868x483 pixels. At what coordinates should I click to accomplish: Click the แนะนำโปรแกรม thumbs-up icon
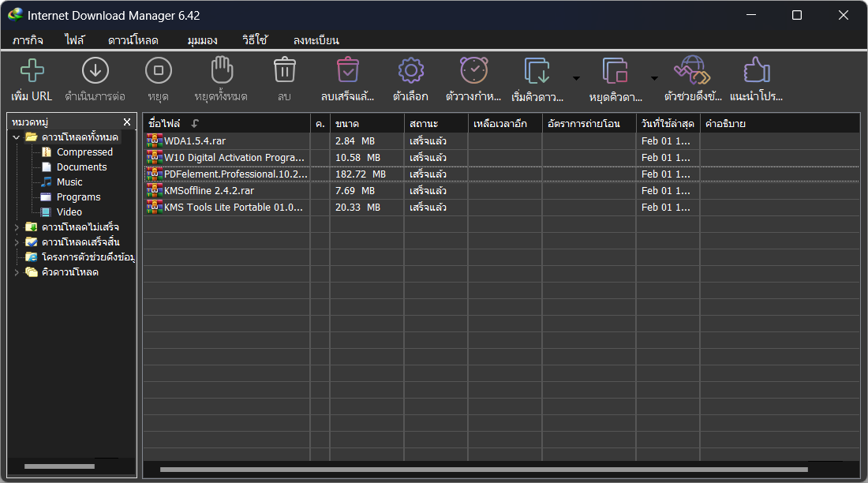tap(756, 70)
